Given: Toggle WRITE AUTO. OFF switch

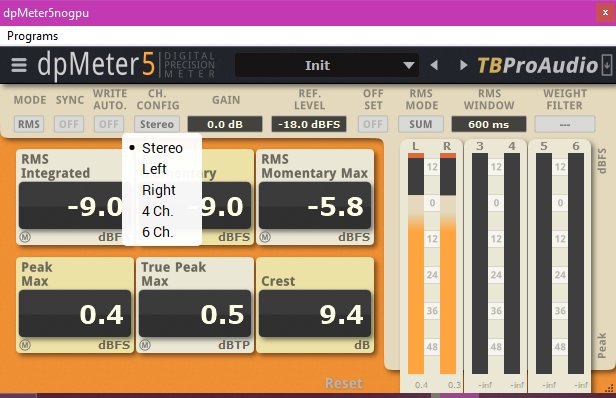Looking at the screenshot, I should (x=109, y=124).
